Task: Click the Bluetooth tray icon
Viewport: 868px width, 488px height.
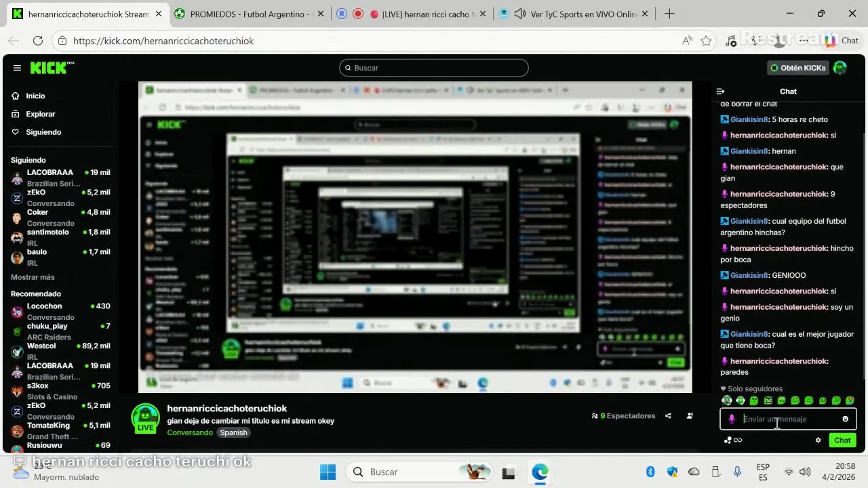Action: click(650, 472)
